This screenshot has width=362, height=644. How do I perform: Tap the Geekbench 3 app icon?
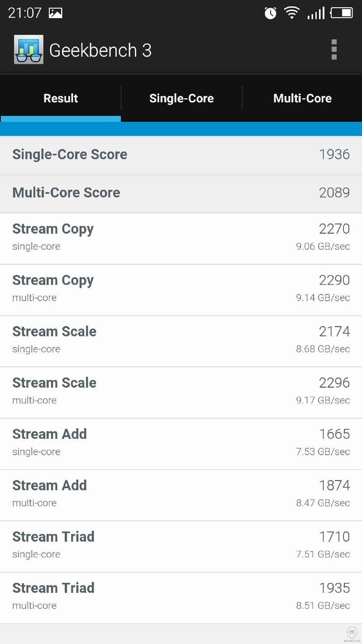[x=29, y=49]
